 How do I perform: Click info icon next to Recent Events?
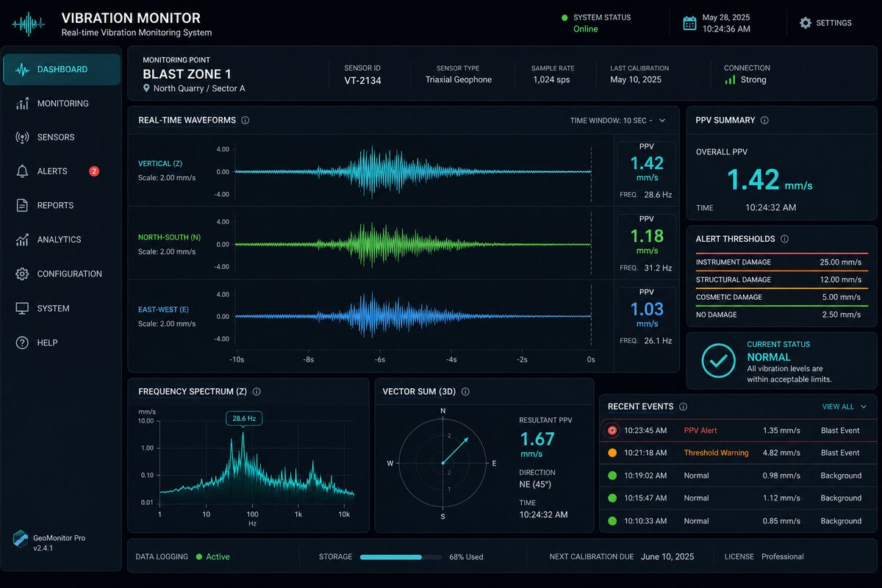(x=684, y=406)
